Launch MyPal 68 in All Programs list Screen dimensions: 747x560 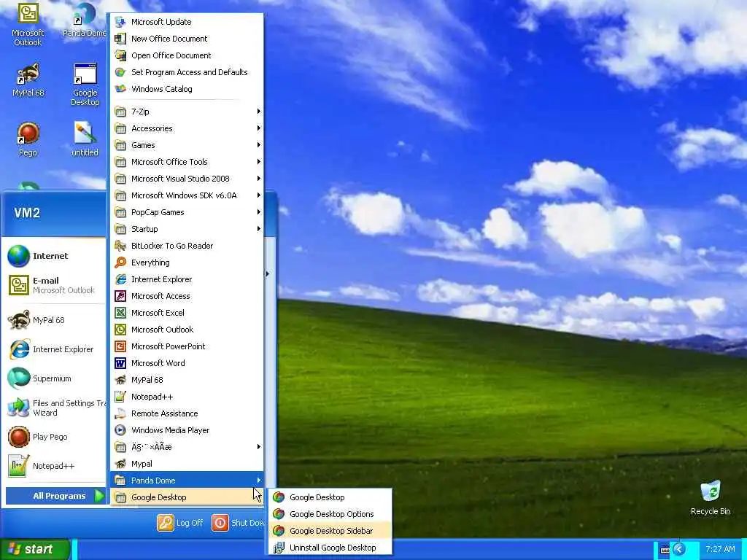point(187,380)
